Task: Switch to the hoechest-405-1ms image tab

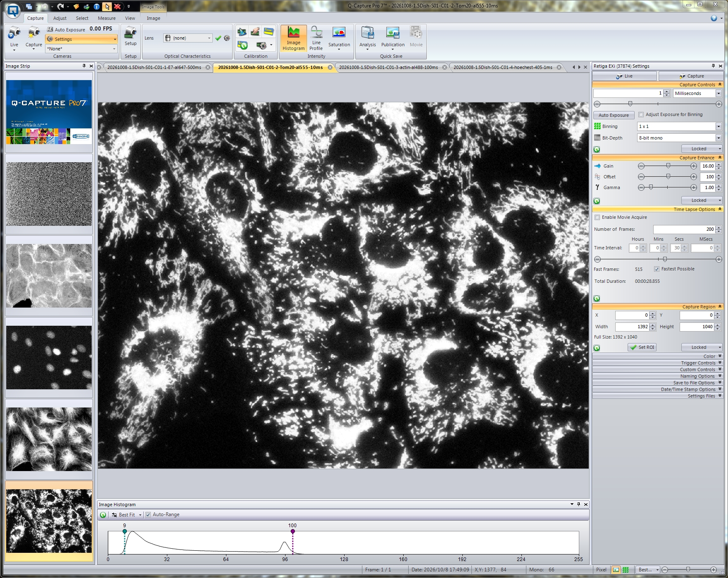Action: (x=503, y=67)
